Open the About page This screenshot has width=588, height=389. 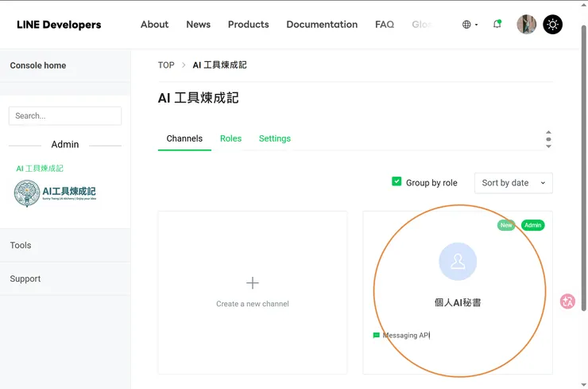tap(154, 25)
